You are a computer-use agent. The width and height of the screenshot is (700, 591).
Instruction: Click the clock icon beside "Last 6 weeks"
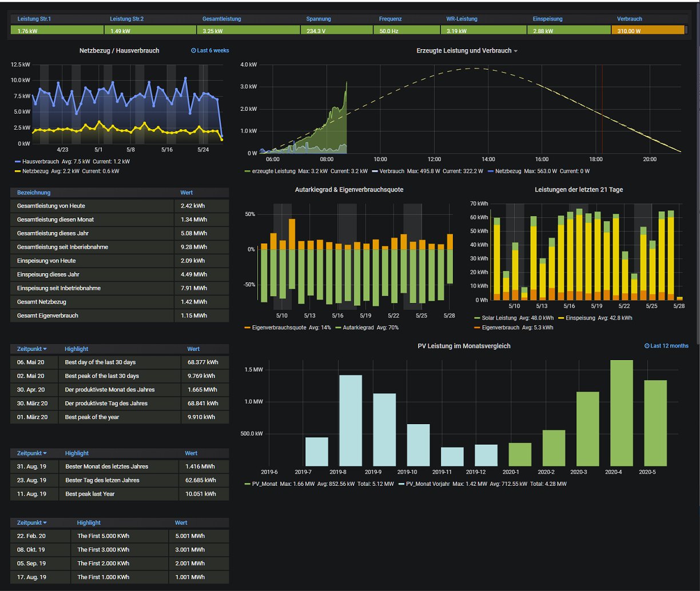coord(193,51)
